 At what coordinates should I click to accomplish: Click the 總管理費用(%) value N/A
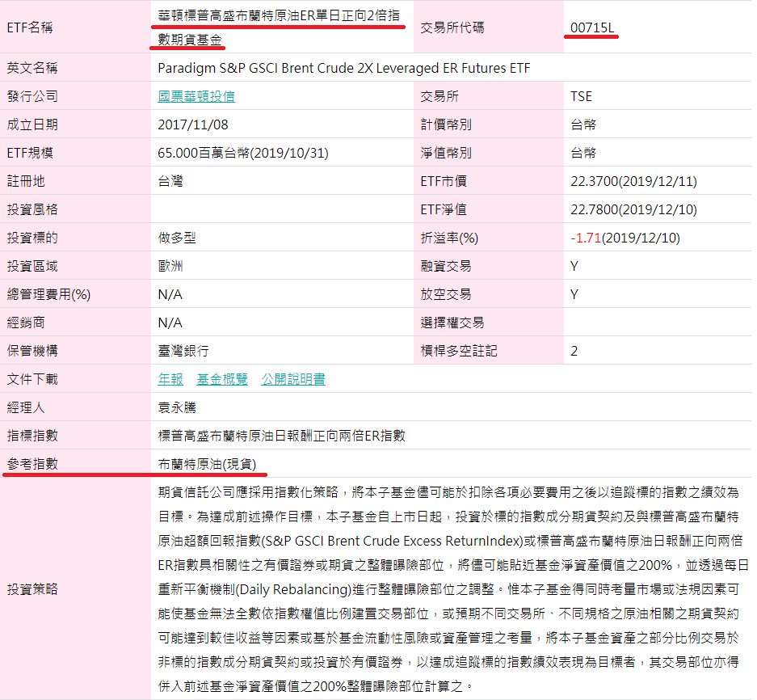tap(170, 294)
